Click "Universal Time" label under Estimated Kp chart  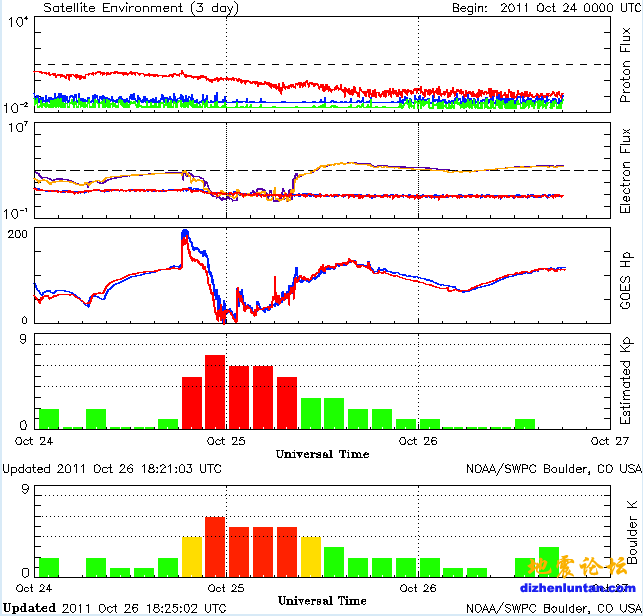click(x=322, y=454)
